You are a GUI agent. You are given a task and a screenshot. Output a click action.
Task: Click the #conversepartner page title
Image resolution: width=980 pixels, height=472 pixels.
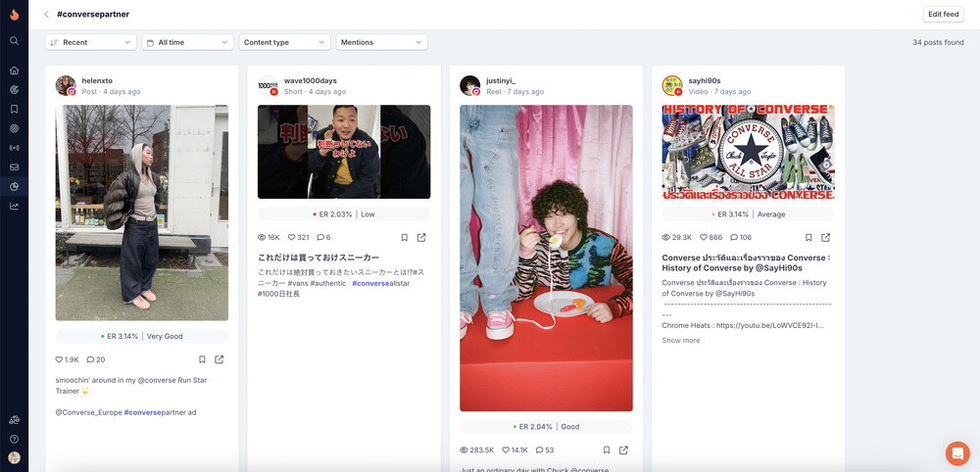pyautogui.click(x=93, y=15)
